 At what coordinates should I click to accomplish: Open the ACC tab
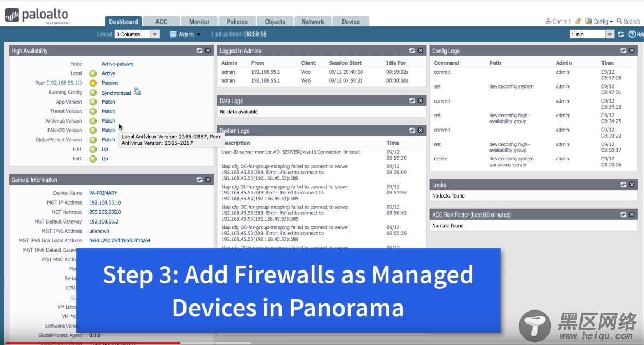click(161, 22)
